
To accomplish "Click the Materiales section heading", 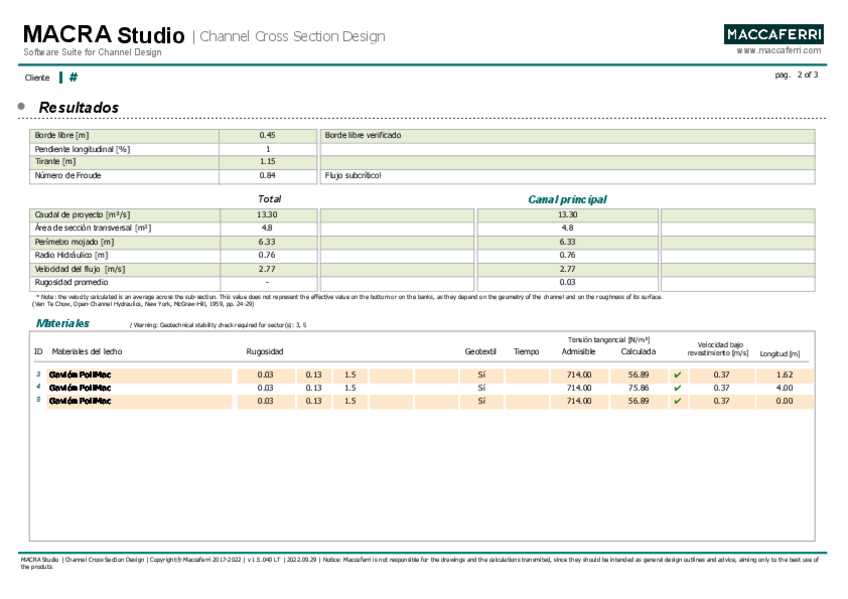I will coord(62,323).
